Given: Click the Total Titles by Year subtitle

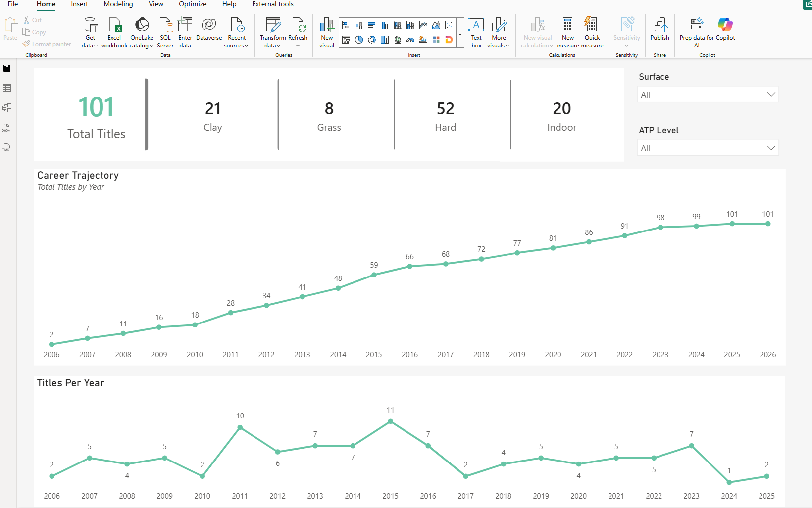Looking at the screenshot, I should tap(71, 187).
